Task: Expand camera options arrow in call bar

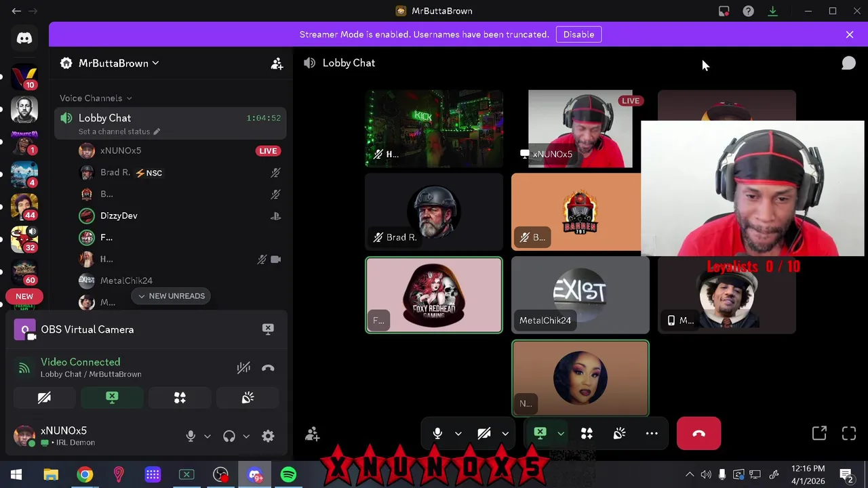Action: (x=505, y=433)
